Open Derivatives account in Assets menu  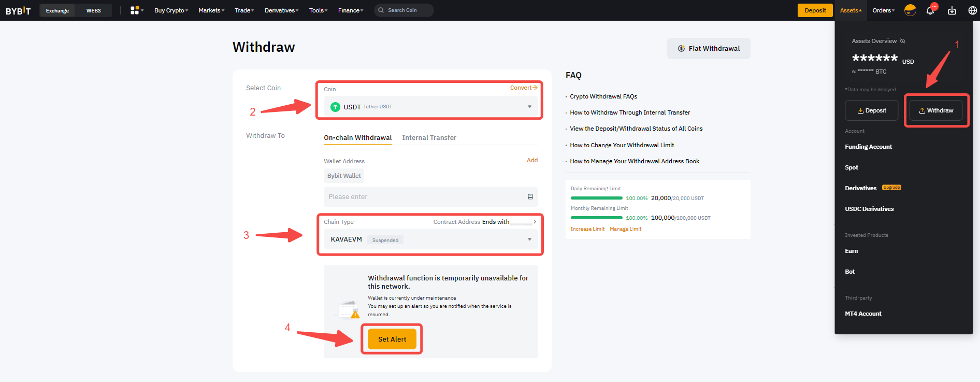(x=861, y=188)
